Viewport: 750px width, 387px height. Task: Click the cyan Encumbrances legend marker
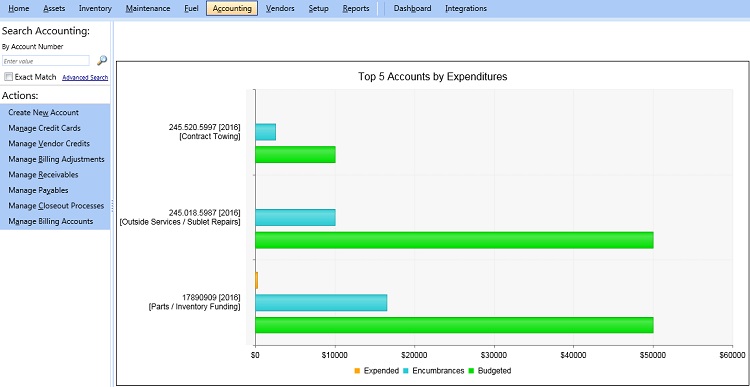(x=405, y=371)
